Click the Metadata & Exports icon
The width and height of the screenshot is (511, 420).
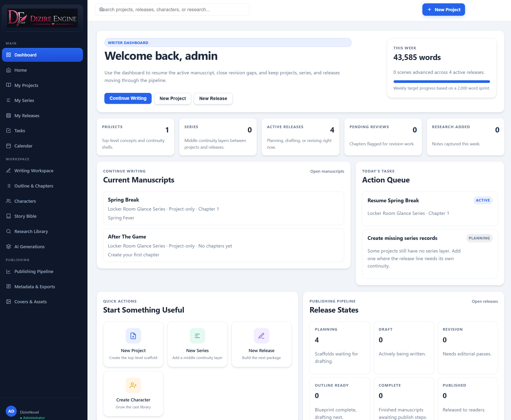[9, 286]
